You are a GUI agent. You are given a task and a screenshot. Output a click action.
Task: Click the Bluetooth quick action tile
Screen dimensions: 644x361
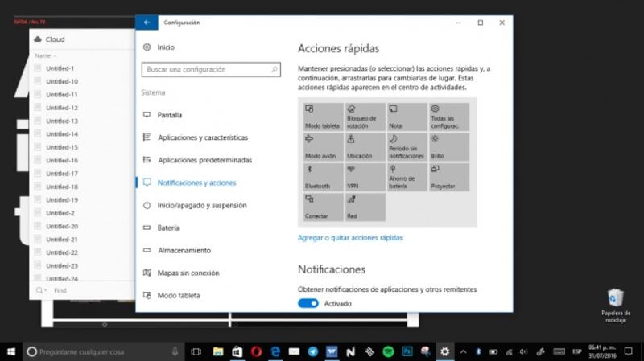324,177
